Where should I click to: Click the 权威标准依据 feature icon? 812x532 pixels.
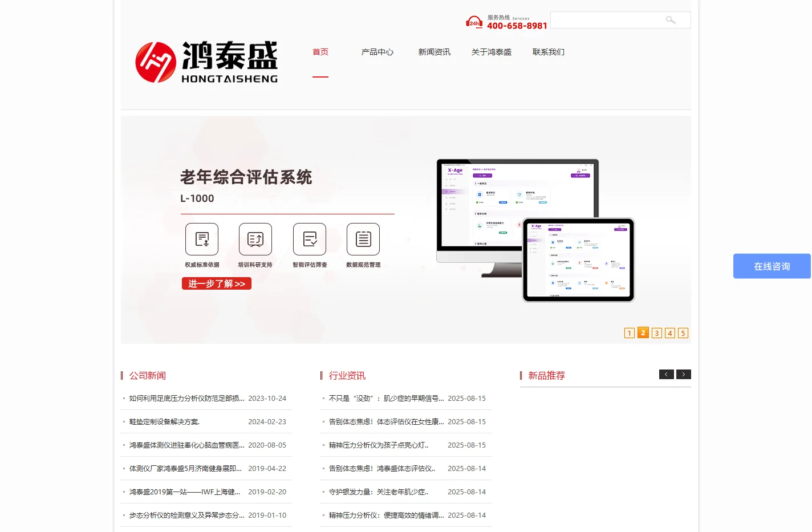[202, 239]
